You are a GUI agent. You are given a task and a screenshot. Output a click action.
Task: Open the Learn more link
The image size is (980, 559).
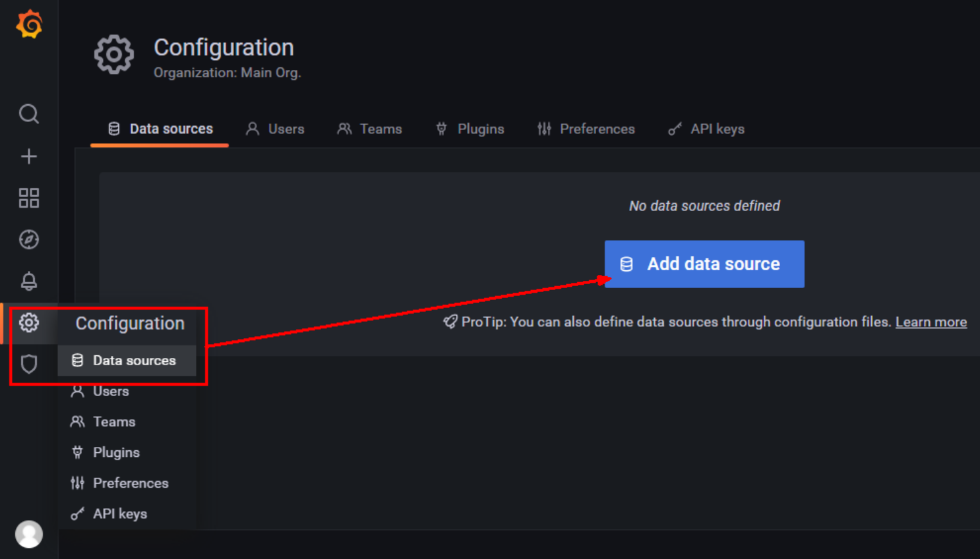pyautogui.click(x=931, y=322)
